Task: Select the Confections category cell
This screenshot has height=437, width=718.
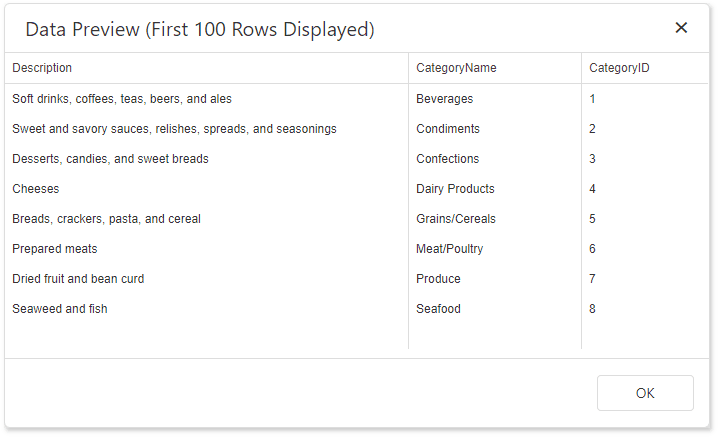Action: pos(448,159)
